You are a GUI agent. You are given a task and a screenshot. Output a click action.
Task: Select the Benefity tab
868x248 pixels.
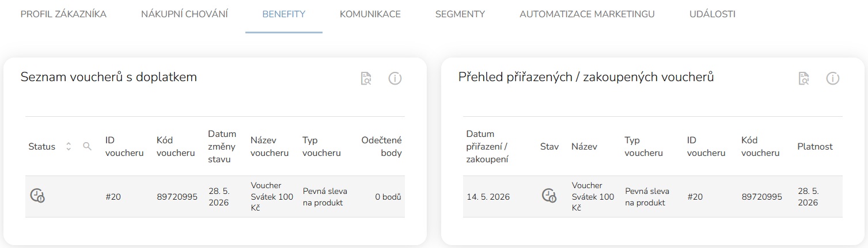coord(283,14)
